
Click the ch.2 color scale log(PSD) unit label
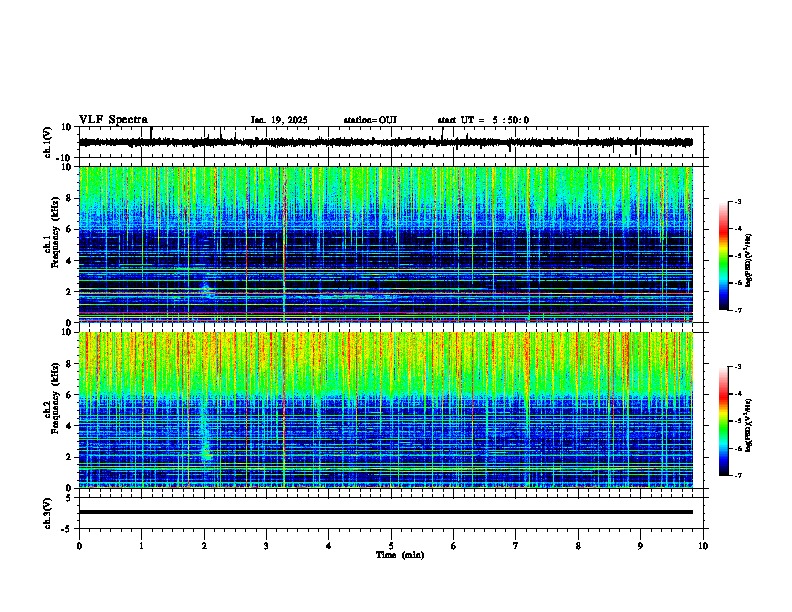point(749,424)
